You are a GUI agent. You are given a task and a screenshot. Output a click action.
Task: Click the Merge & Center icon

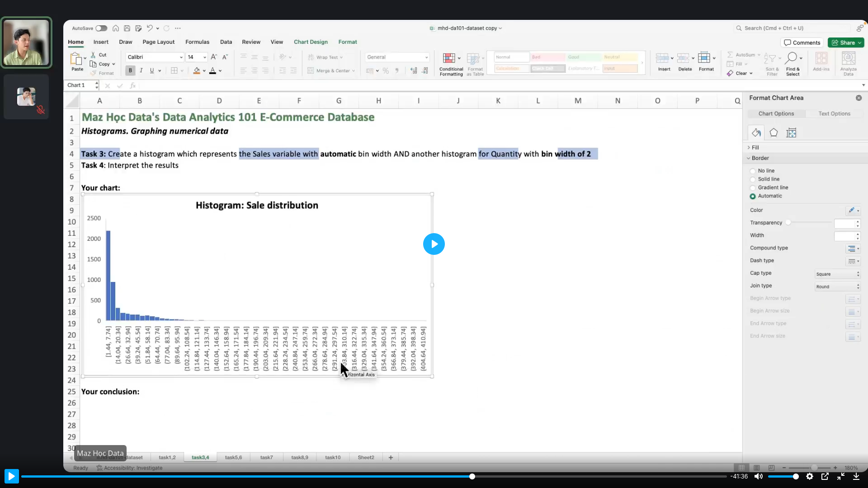click(x=311, y=70)
